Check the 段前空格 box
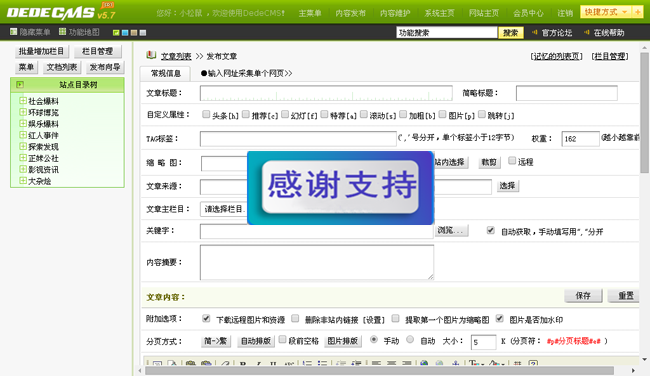650x376 pixels. coord(282,340)
